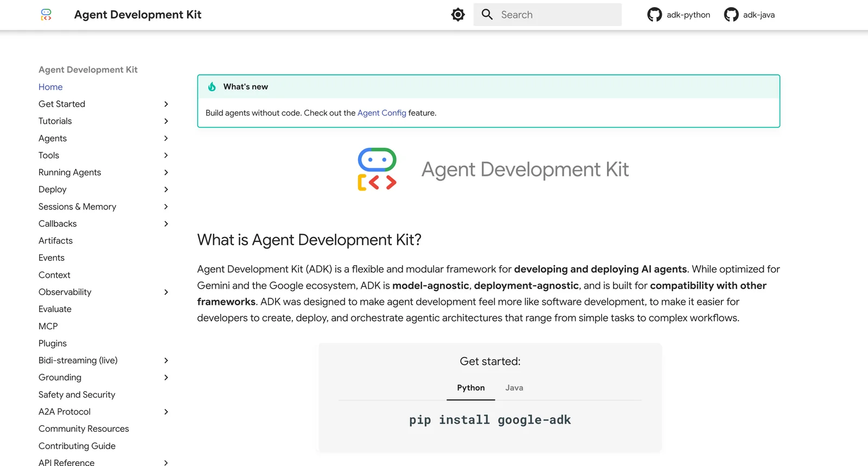
Task: Click the What's new flame icon
Action: point(212,87)
